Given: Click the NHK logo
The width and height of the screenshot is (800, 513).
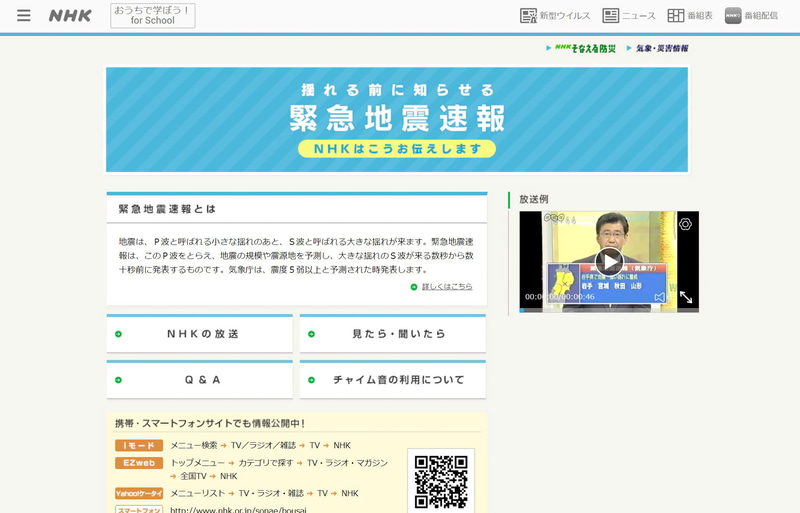Looking at the screenshot, I should (x=70, y=16).
